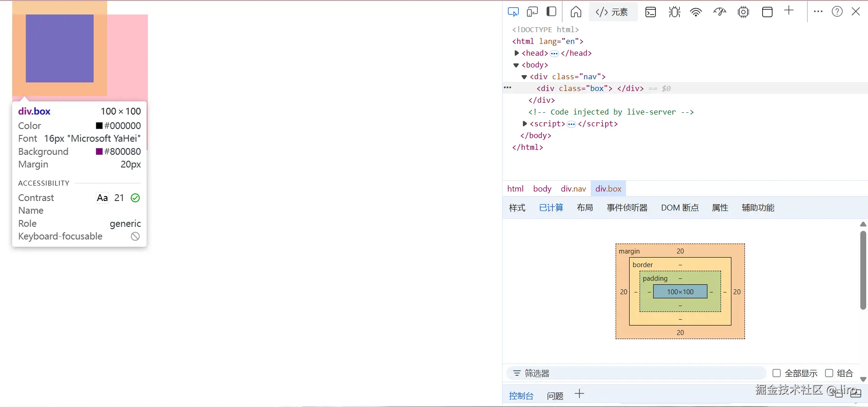The height and width of the screenshot is (407, 868).
Task: Switch to the 样式 Styles tab
Action: [517, 208]
